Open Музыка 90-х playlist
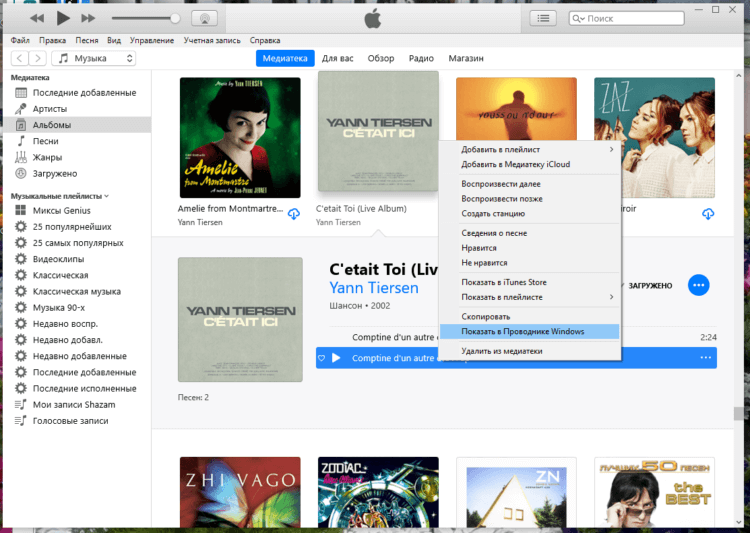This screenshot has width=750, height=533. pos(77,308)
